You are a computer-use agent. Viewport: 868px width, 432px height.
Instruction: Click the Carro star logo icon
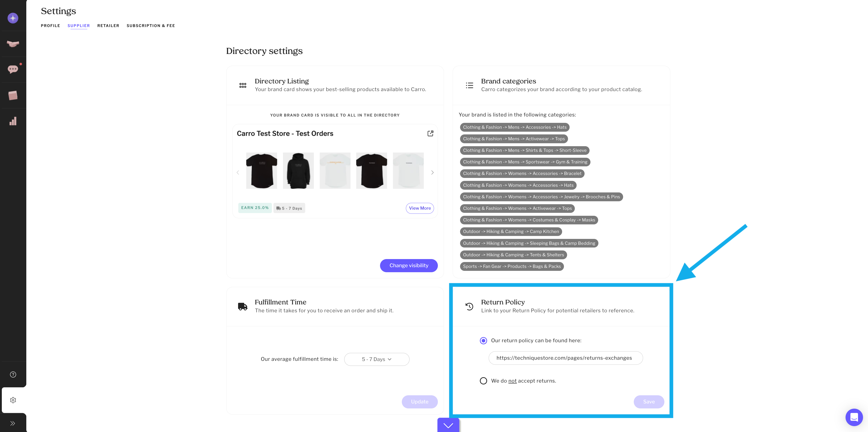pos(13,18)
